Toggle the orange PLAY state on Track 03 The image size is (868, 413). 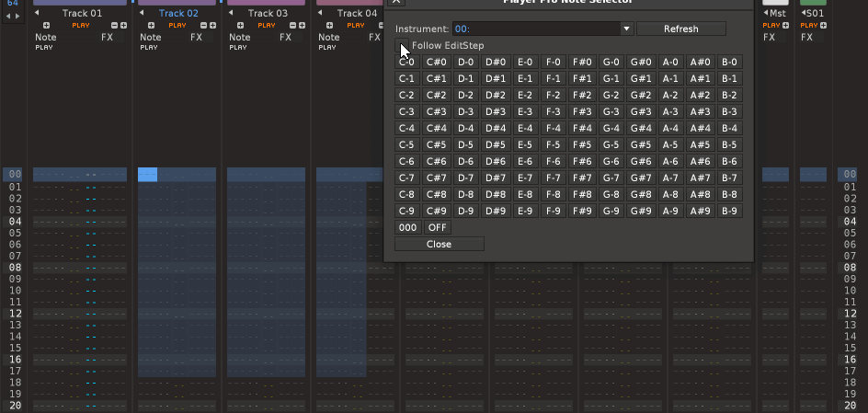(x=267, y=26)
